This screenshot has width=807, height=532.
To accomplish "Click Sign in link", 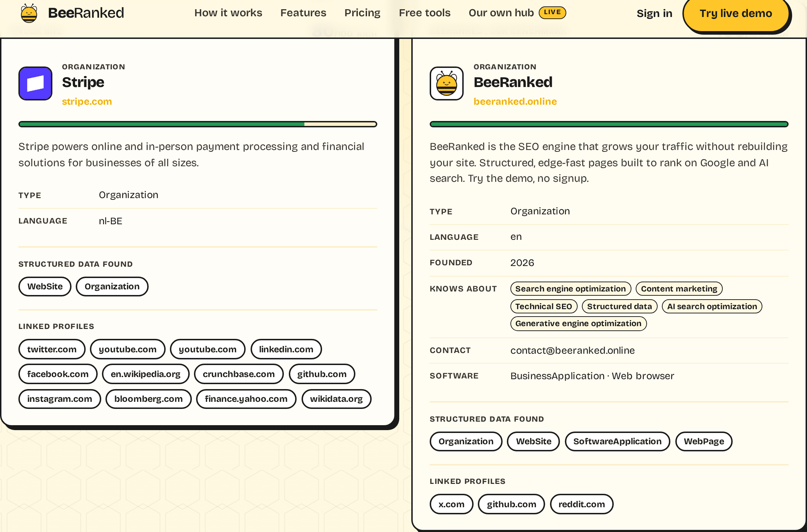I will click(x=654, y=13).
